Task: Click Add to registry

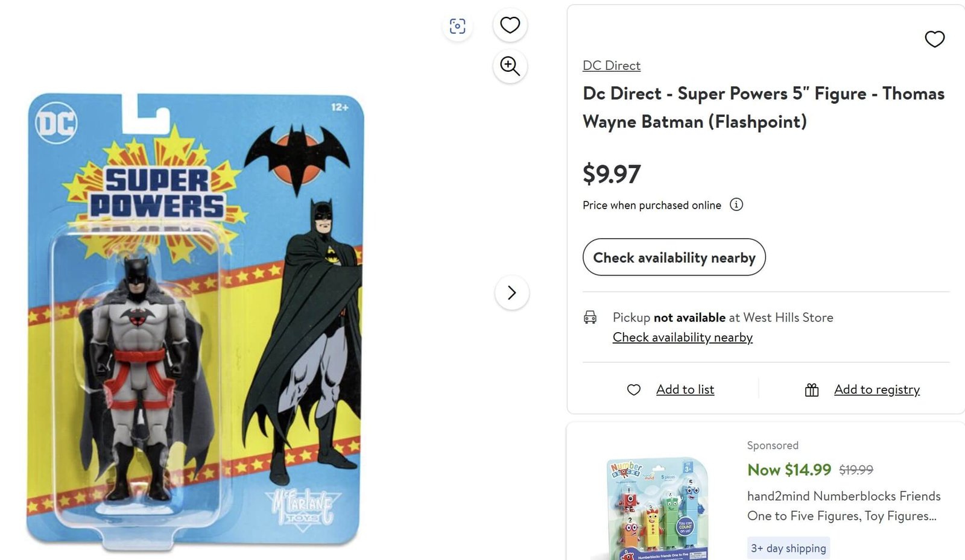Action: tap(876, 389)
